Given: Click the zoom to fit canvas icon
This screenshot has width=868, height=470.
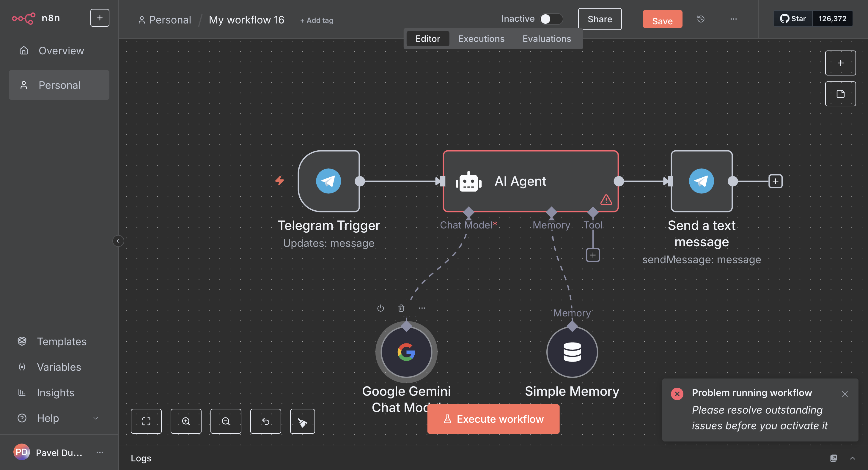Looking at the screenshot, I should 146,421.
